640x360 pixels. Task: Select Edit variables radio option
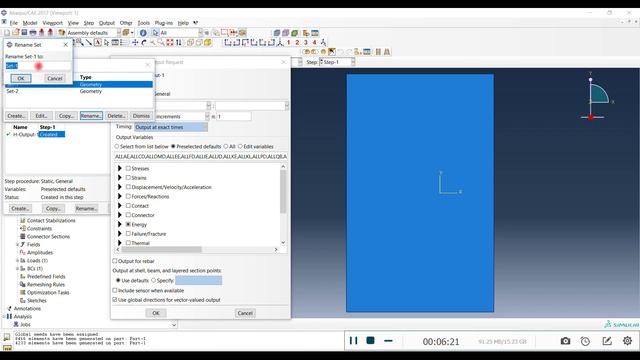[x=240, y=146]
